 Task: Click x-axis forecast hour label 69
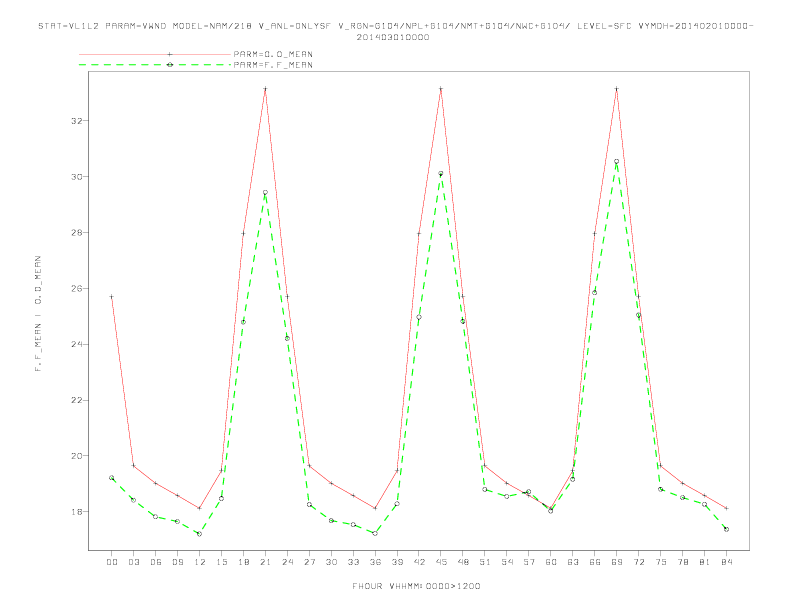(617, 562)
